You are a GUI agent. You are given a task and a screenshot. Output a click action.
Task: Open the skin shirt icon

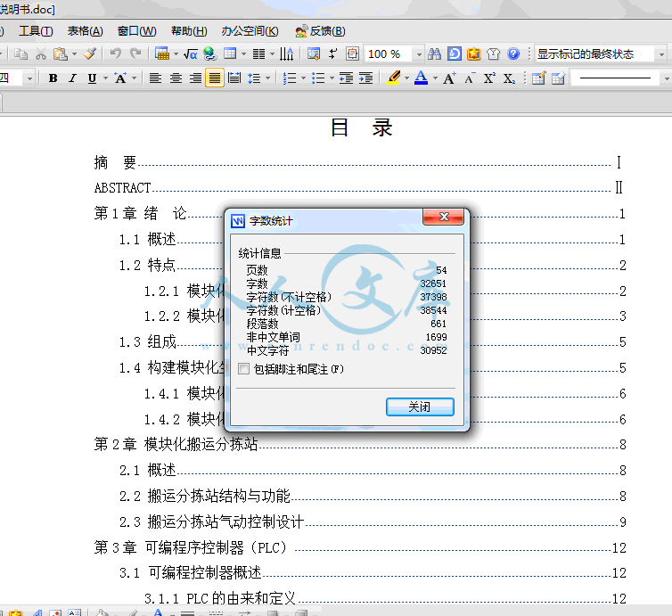(x=493, y=54)
